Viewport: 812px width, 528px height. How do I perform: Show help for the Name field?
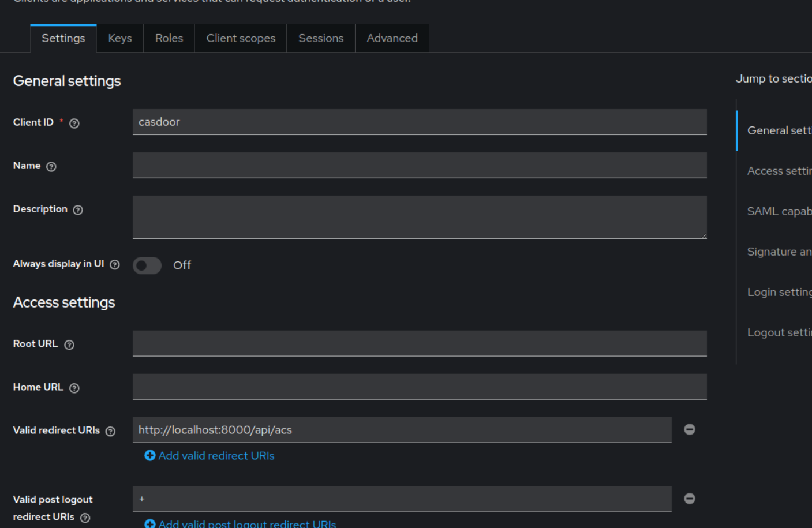coord(51,167)
